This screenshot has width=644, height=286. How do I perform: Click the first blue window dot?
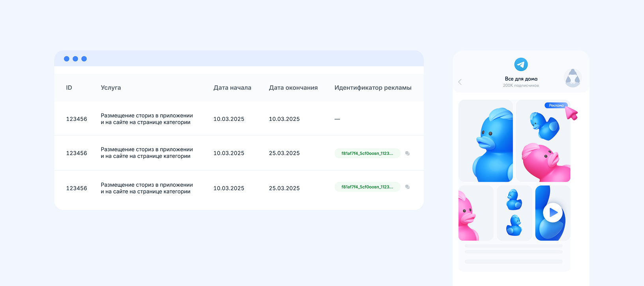[67, 59]
